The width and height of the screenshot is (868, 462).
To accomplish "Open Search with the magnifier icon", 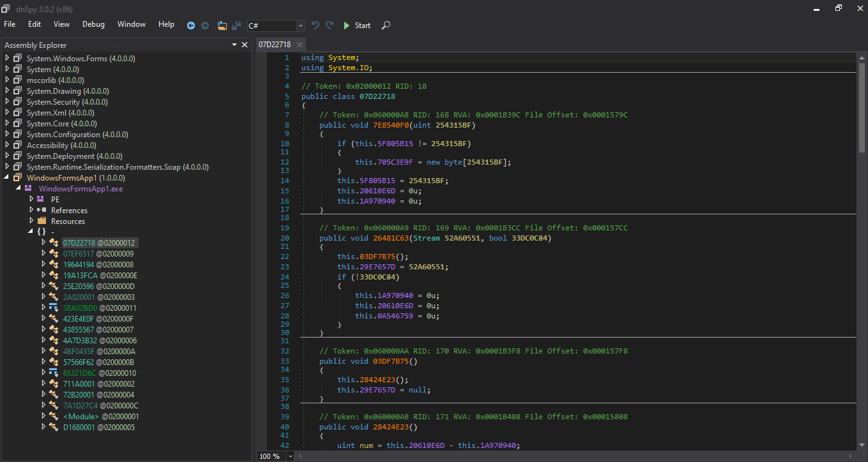I will click(386, 26).
